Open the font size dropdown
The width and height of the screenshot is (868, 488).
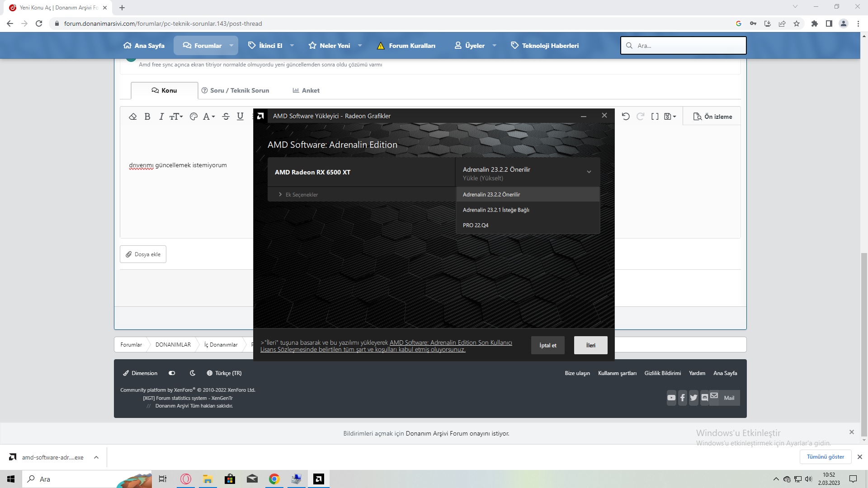(x=176, y=117)
